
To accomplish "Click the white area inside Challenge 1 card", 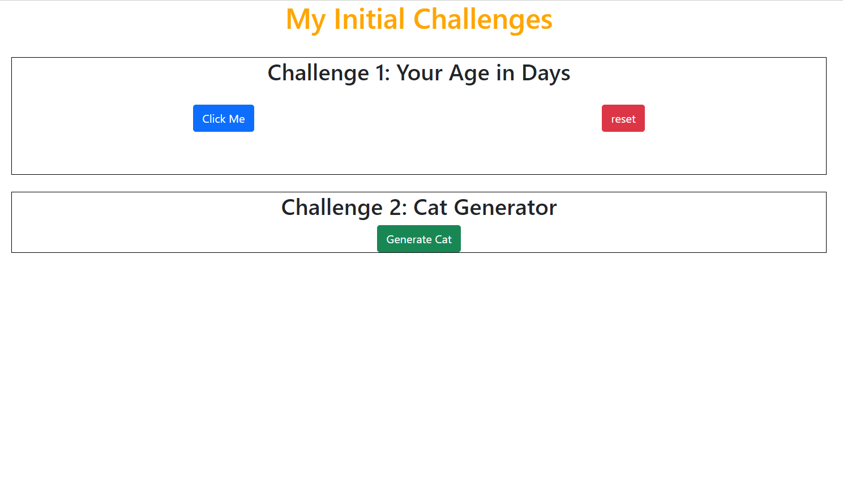I will click(x=418, y=153).
